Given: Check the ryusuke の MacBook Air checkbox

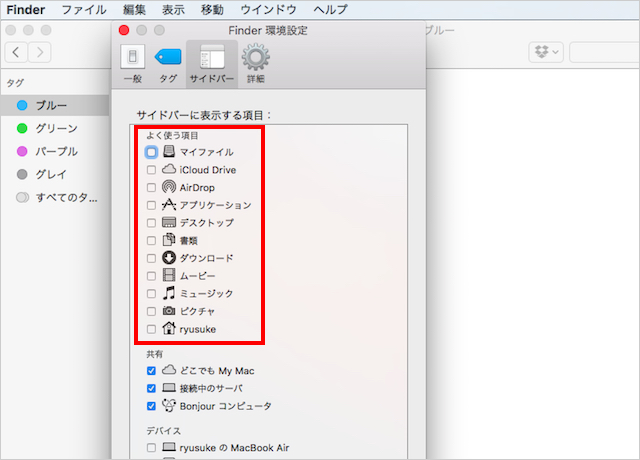Looking at the screenshot, I should (151, 448).
